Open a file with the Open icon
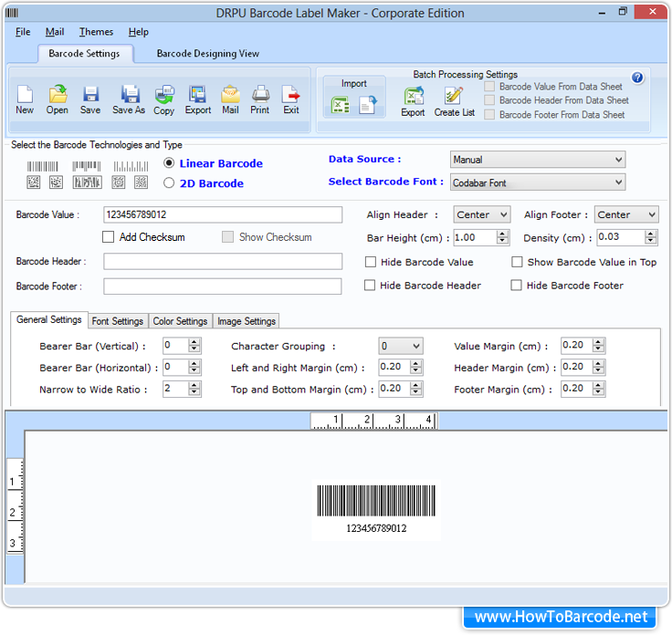Screen dimensions: 672x635 (x=58, y=95)
